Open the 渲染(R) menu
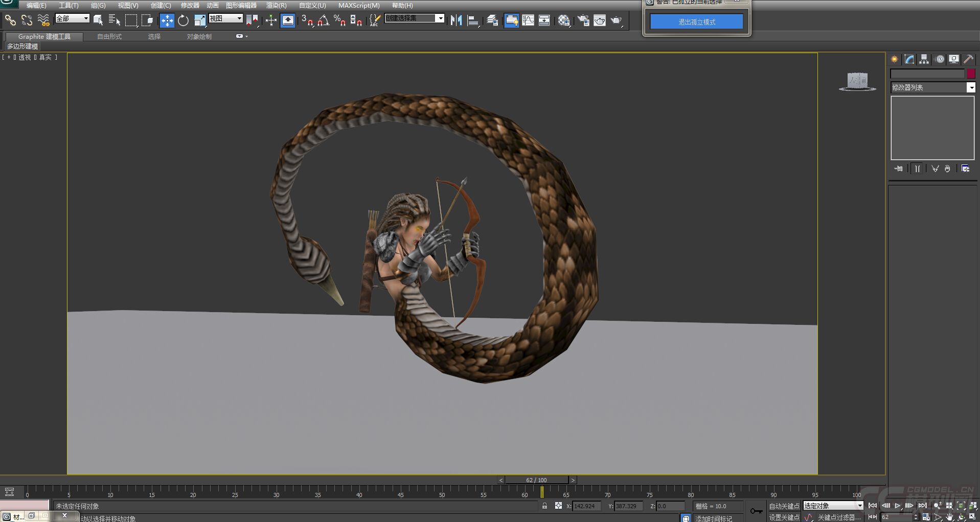 (x=277, y=5)
